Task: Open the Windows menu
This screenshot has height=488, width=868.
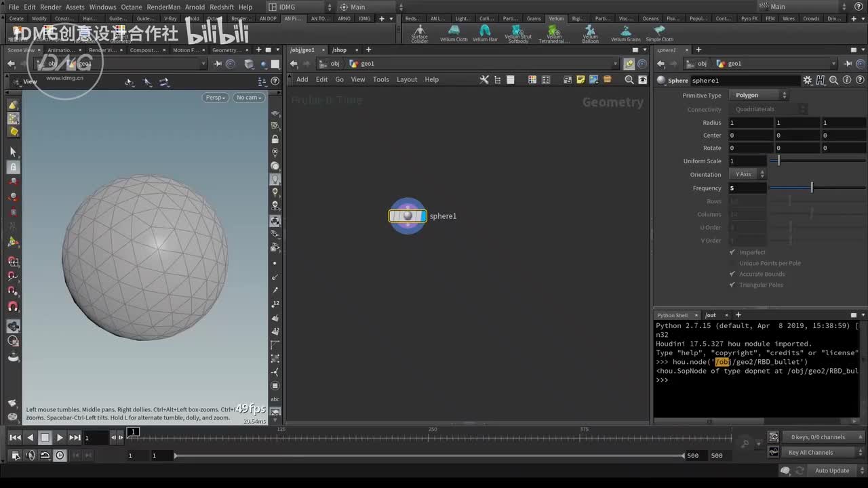Action: [102, 7]
